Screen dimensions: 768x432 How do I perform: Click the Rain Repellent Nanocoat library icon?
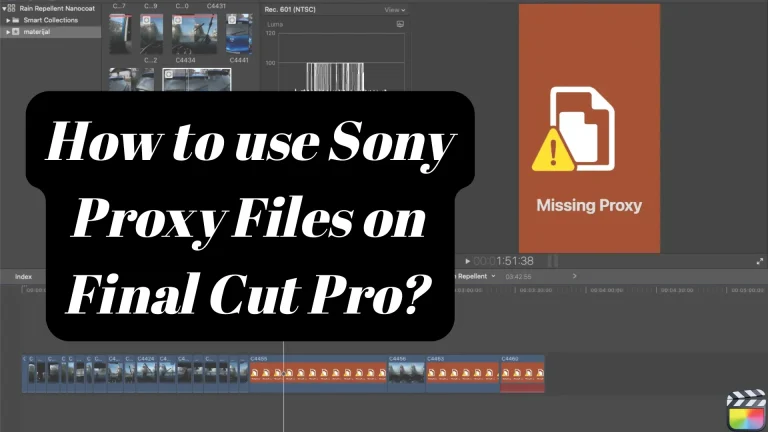click(11, 8)
